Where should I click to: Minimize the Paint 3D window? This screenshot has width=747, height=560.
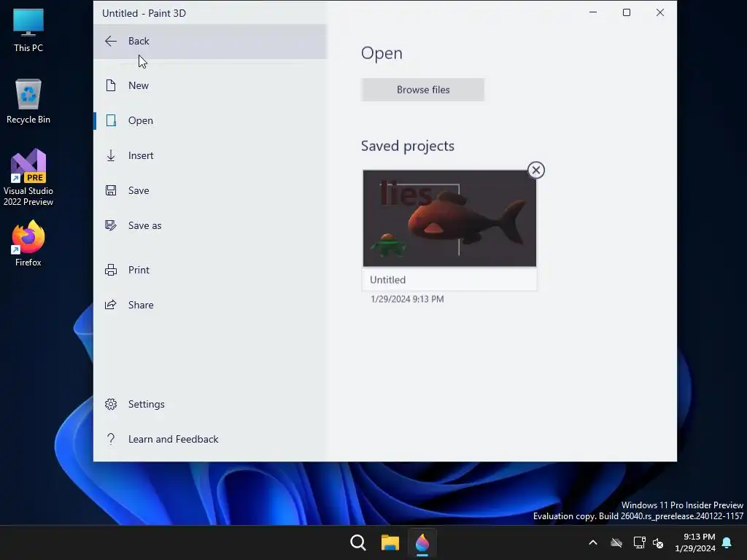click(593, 12)
